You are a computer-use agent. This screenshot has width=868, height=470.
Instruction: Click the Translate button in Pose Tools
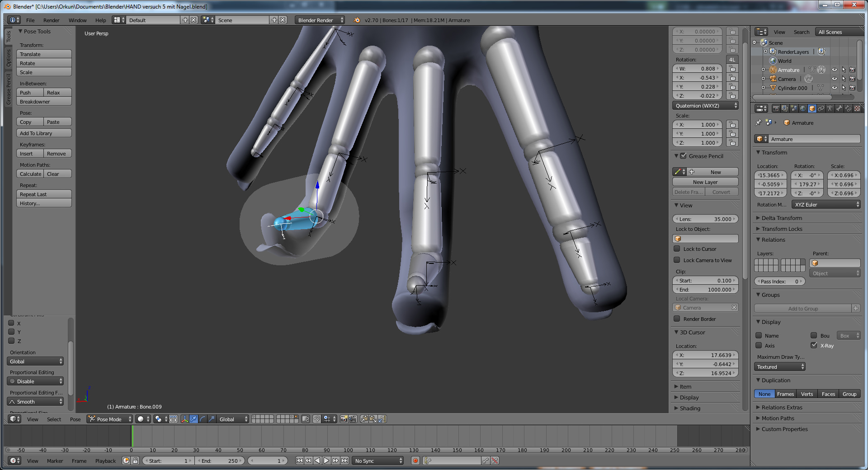[44, 54]
